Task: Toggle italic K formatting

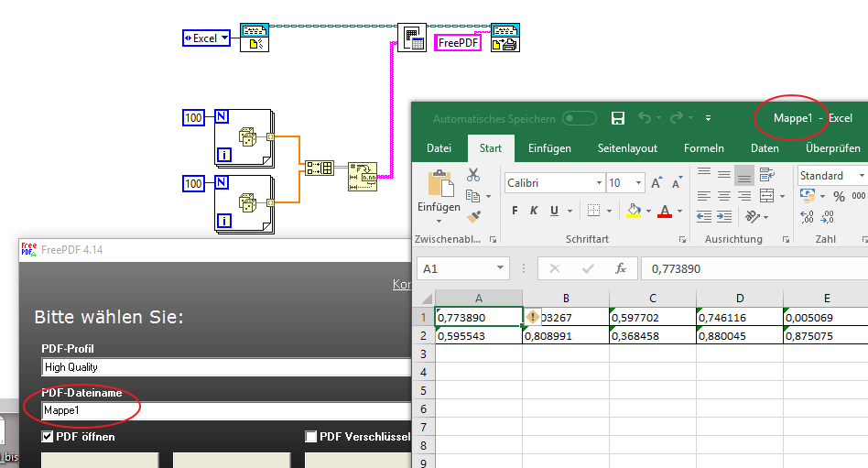Action: click(534, 211)
